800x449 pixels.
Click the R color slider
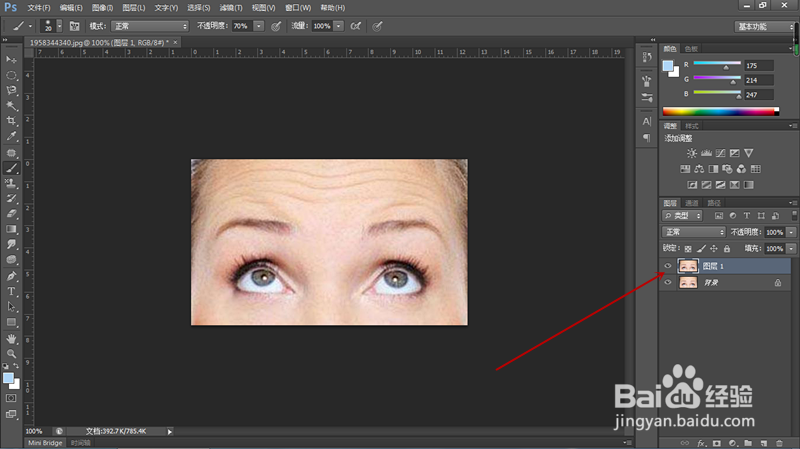[x=717, y=64]
